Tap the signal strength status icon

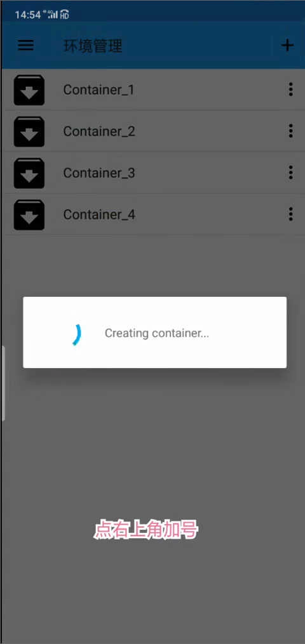(53, 15)
